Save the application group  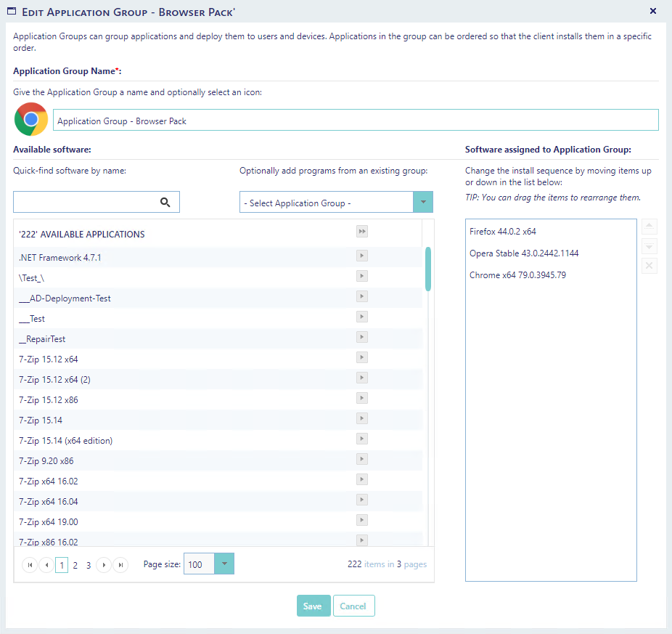[314, 606]
